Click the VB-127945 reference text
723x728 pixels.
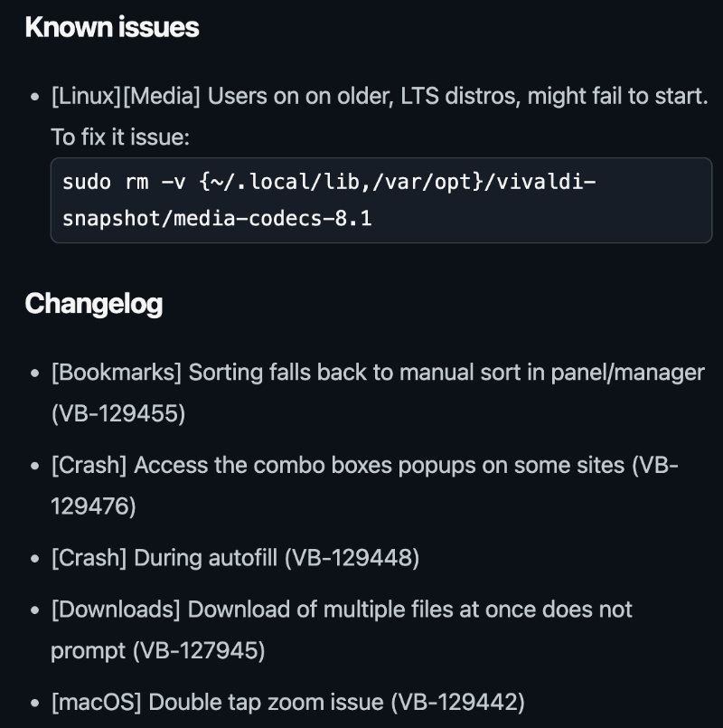click(x=199, y=650)
